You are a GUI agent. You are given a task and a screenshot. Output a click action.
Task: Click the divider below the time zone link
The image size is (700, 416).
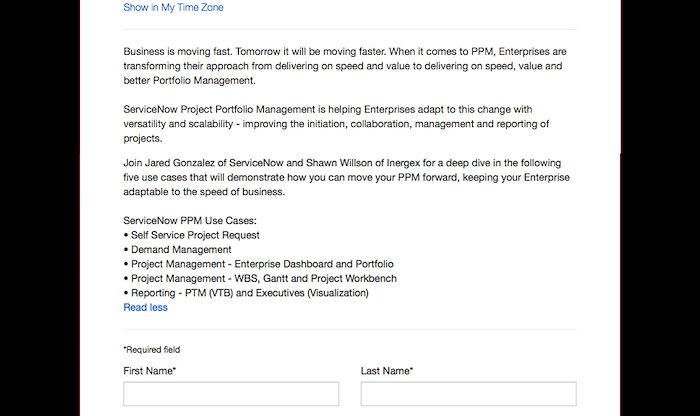point(350,29)
